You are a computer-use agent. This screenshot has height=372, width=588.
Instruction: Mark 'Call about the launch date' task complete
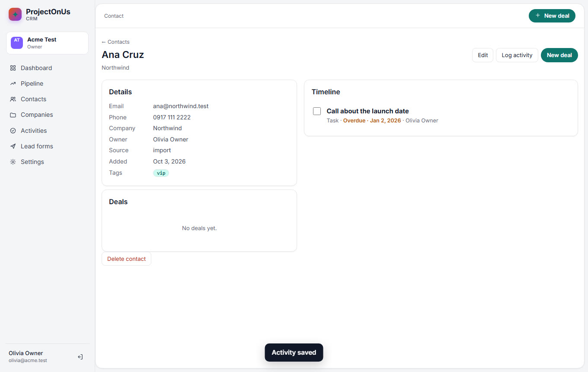click(317, 111)
